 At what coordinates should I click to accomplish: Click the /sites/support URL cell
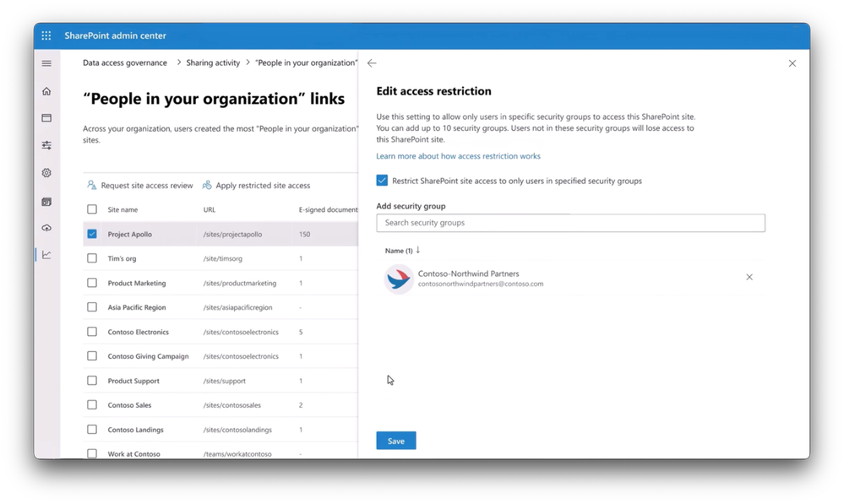225,382
